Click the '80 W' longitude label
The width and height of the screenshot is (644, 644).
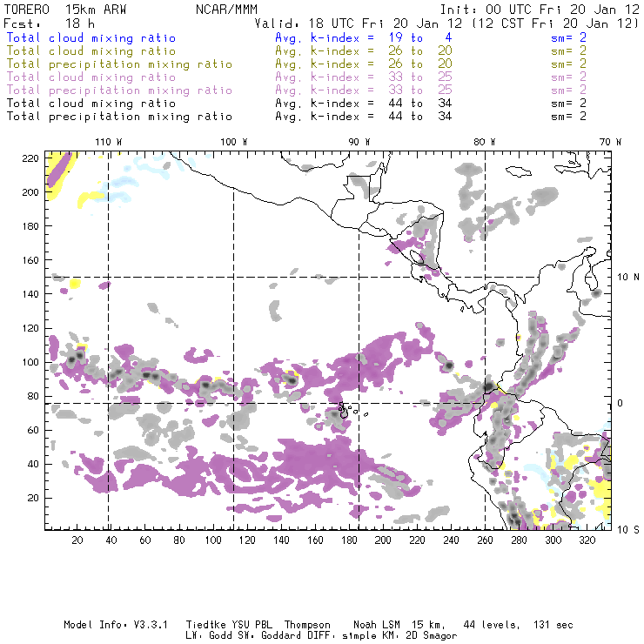click(485, 142)
